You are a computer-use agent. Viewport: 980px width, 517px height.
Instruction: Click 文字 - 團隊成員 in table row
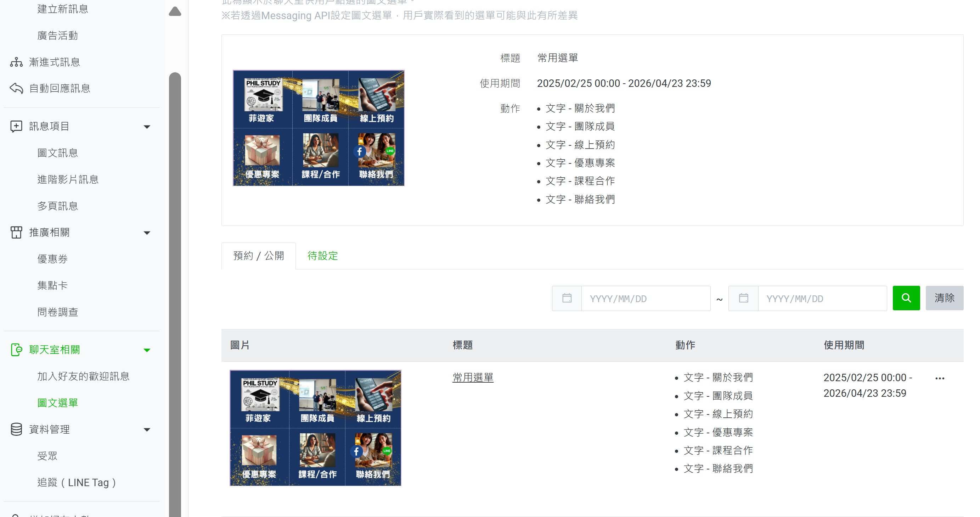click(718, 396)
